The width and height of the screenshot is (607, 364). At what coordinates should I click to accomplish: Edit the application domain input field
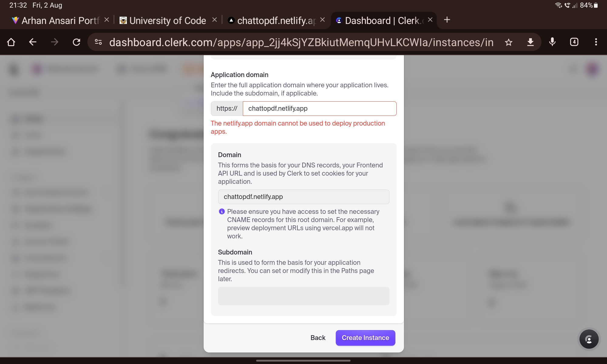[319, 108]
